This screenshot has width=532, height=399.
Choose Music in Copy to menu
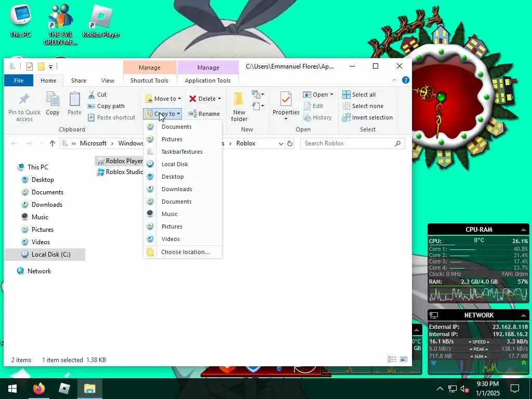182,214
